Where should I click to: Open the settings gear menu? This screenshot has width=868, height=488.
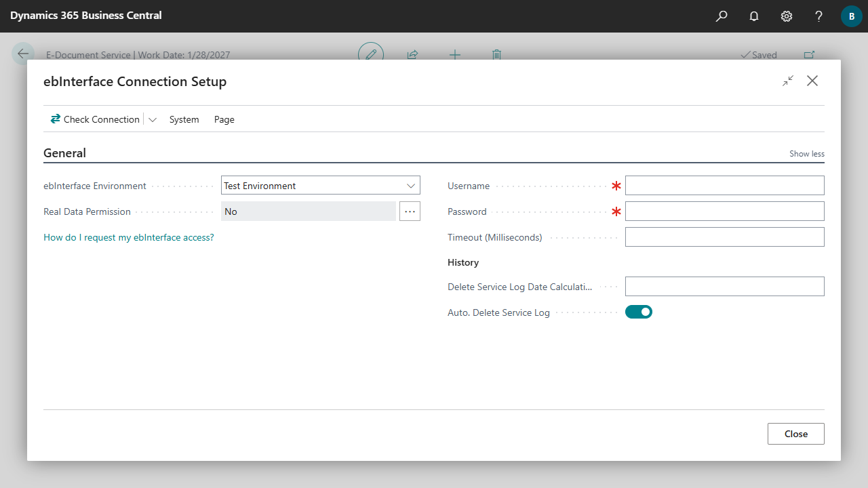pos(787,16)
